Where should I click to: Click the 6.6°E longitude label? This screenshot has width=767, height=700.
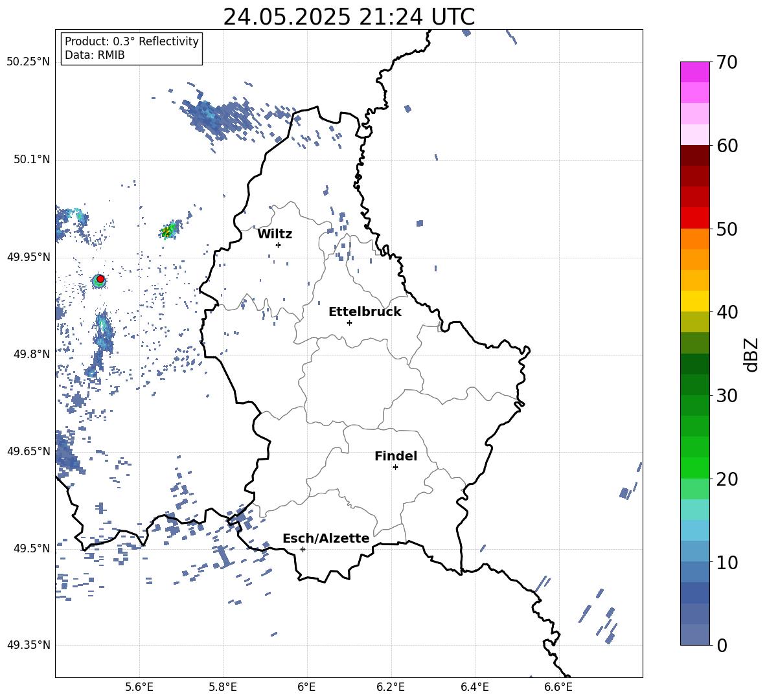click(558, 687)
